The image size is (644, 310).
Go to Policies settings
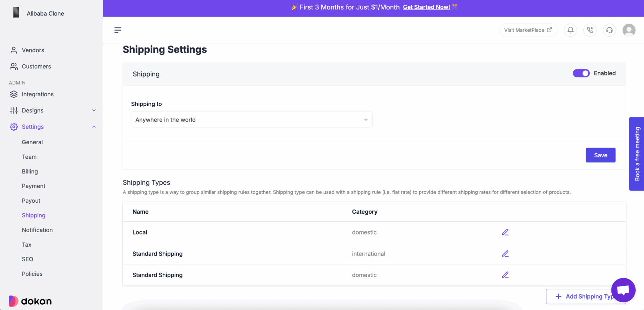[32, 274]
